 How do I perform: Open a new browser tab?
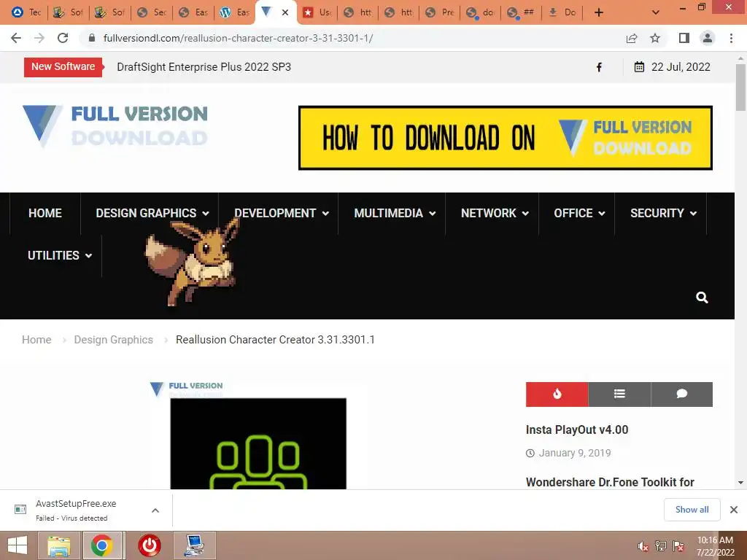coord(599,12)
